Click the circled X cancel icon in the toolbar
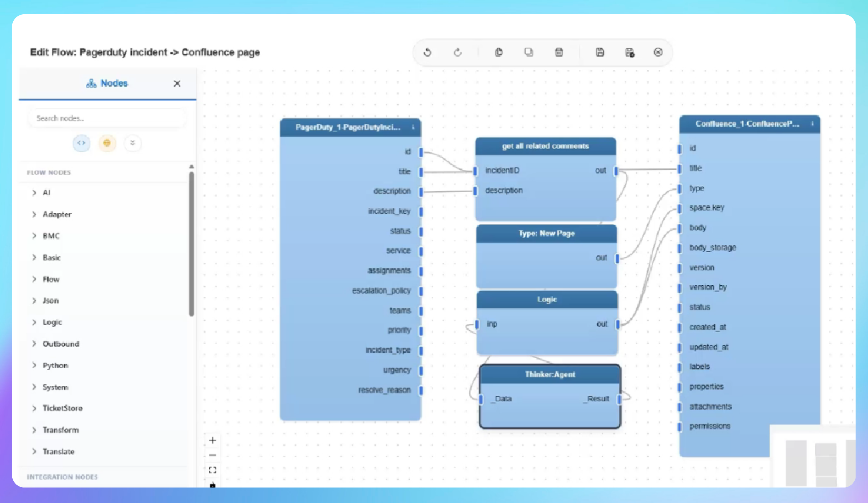 [x=658, y=52]
